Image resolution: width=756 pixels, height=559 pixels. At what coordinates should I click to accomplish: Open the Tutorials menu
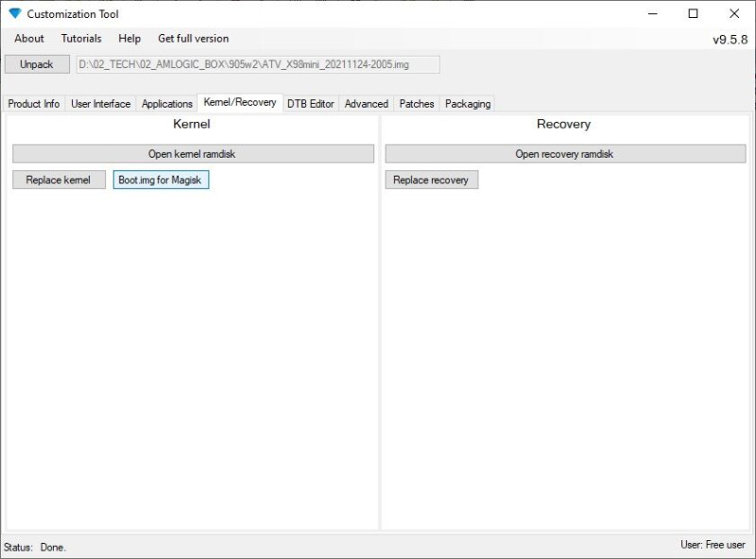click(x=81, y=39)
